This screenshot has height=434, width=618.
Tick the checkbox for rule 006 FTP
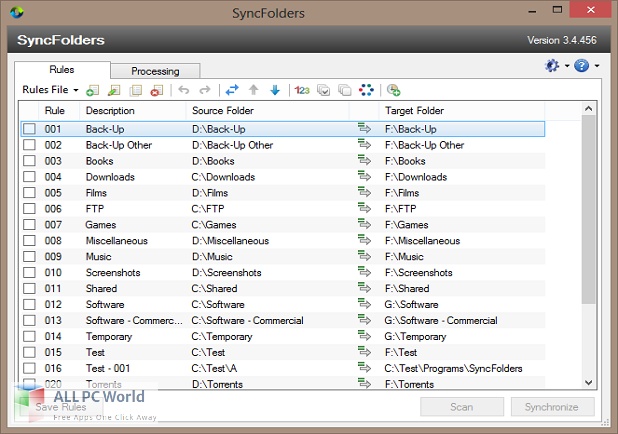[x=29, y=209]
